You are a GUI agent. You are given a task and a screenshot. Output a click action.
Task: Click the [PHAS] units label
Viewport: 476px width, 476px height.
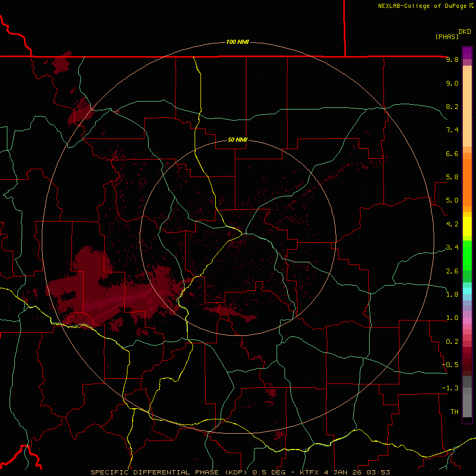tap(447, 36)
